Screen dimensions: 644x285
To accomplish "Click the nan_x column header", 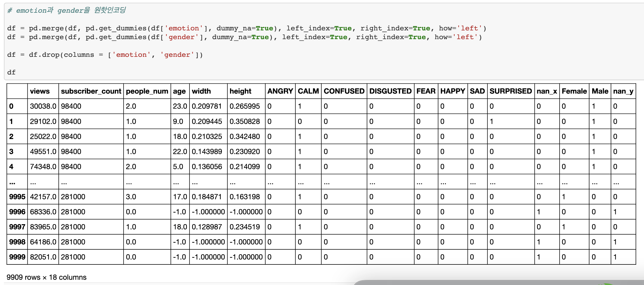I will (547, 91).
